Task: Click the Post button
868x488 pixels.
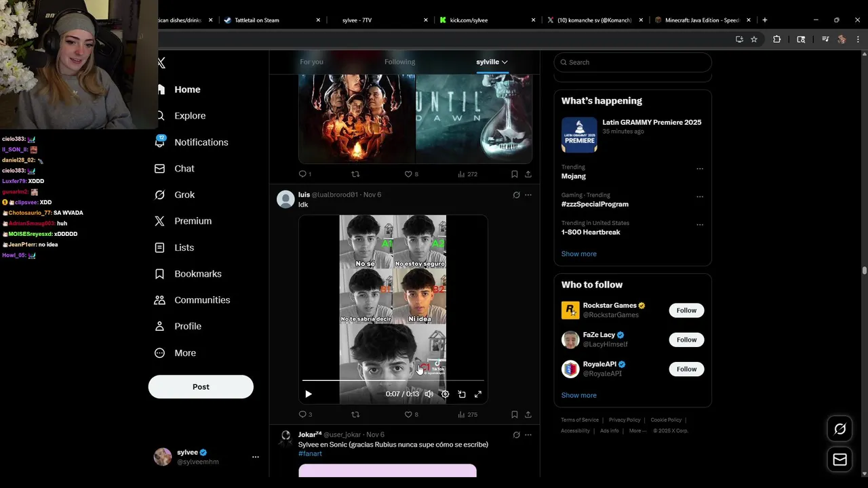Action: coord(201,387)
